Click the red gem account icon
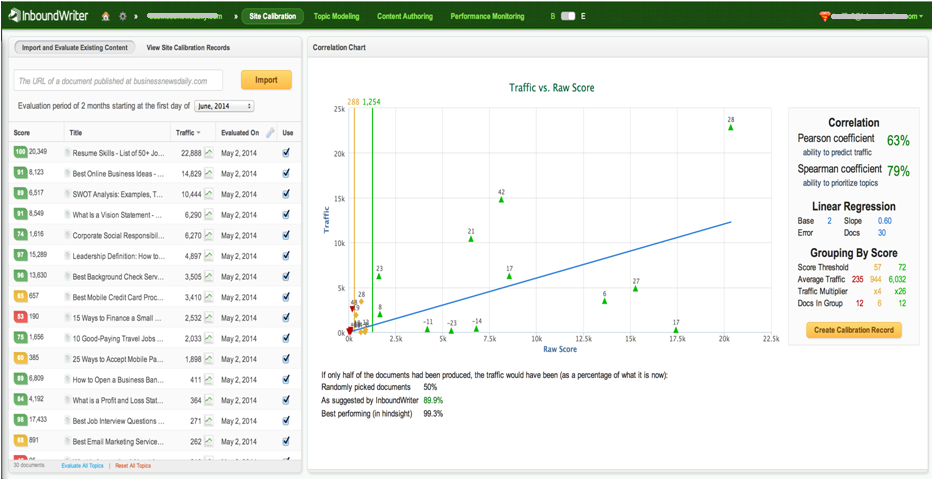Screen dimensions: 933x480 click(824, 17)
